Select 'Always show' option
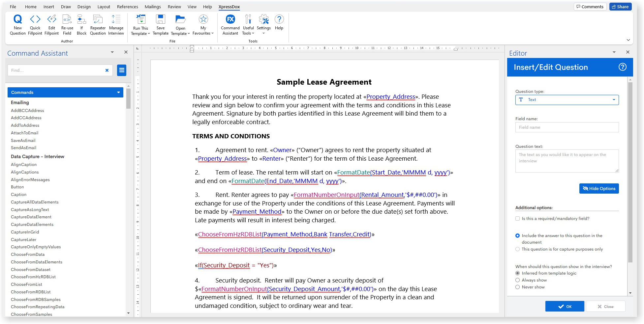This screenshot has width=644, height=324. click(x=517, y=280)
